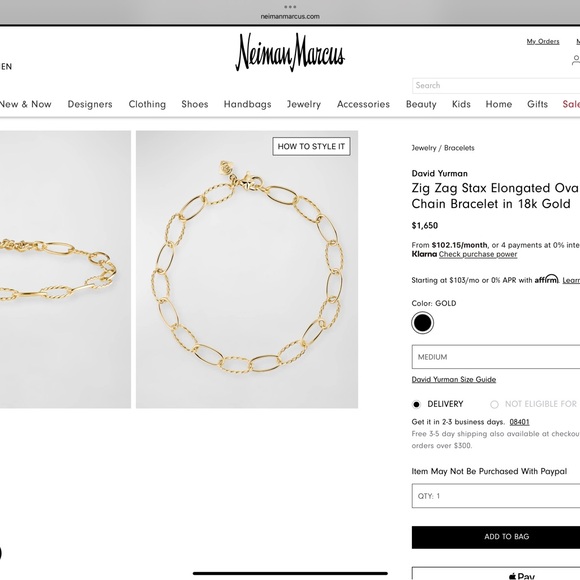Screen dimensions: 580x580
Task: Click the Affirm logo
Action: pos(546,279)
